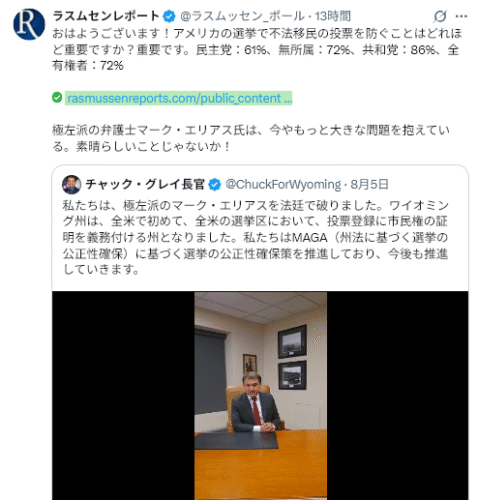Click the verified badge next to チャック・グレイ長官
The width and height of the screenshot is (478, 500).
coord(214,184)
